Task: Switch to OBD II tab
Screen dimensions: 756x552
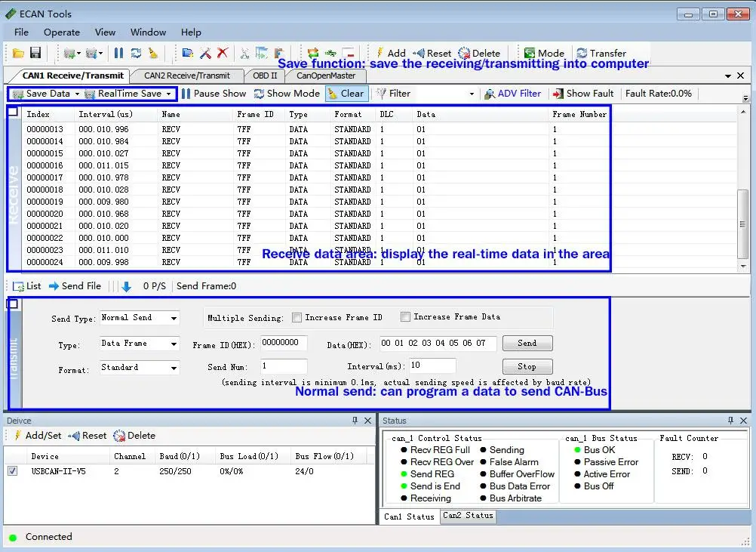Action: (265, 76)
